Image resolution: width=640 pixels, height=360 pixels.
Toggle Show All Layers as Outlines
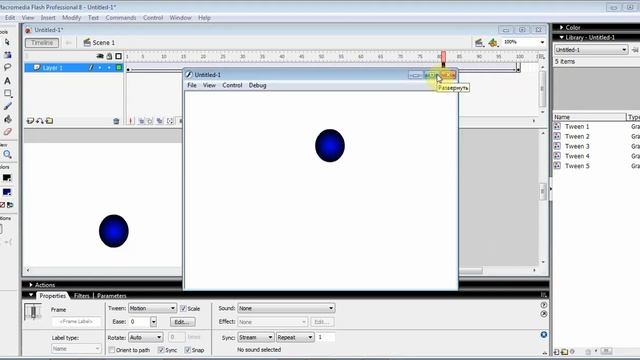click(118, 56)
